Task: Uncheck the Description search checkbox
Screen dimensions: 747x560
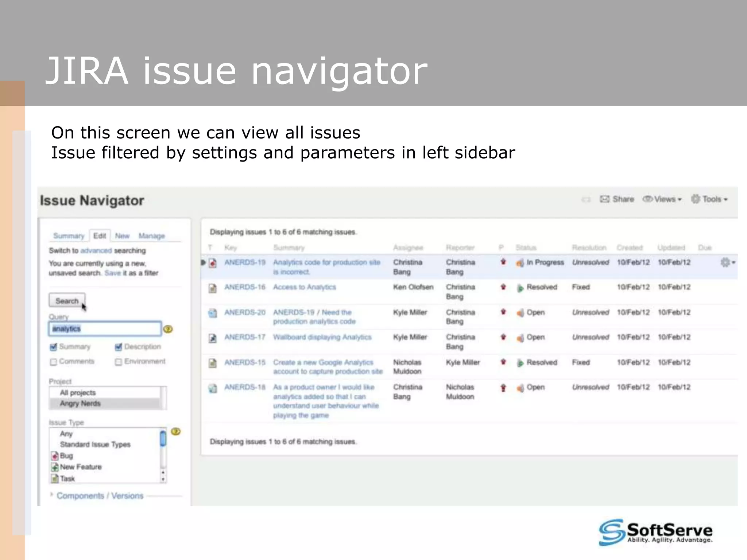Action: (119, 347)
